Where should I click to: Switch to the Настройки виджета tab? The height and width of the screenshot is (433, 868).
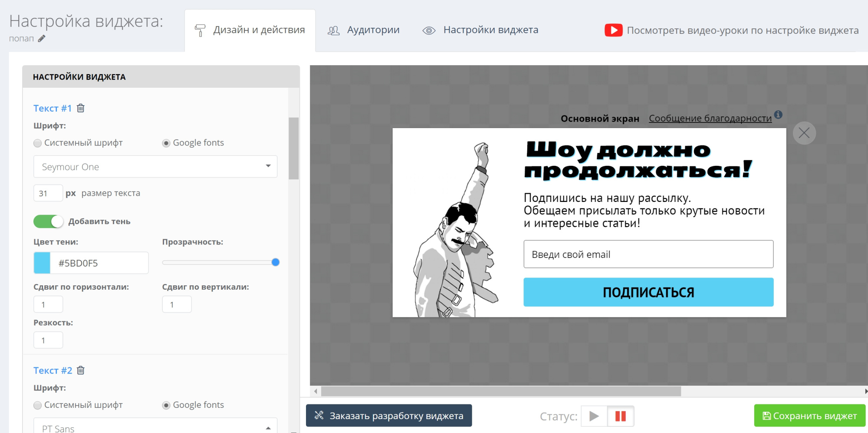(x=490, y=30)
